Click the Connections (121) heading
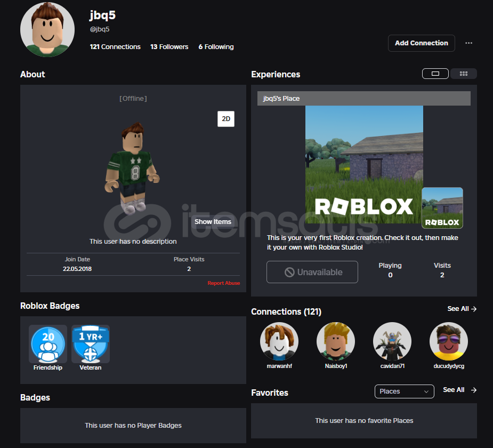This screenshot has width=493, height=448. [x=286, y=312]
